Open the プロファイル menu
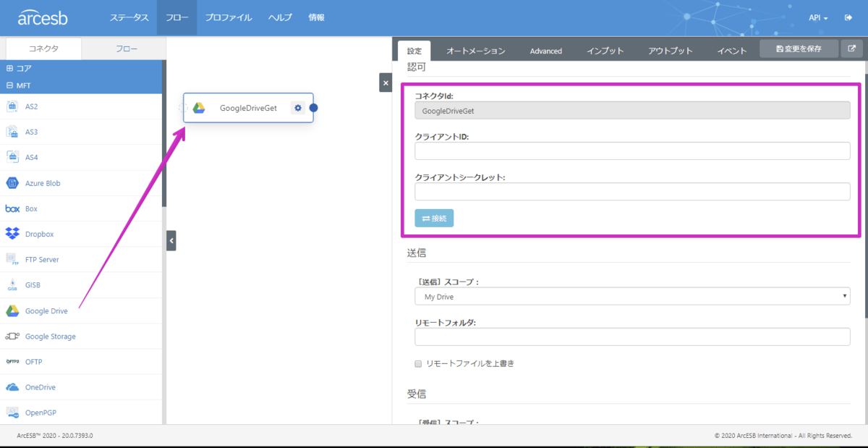Image resolution: width=868 pixels, height=448 pixels. [228, 17]
